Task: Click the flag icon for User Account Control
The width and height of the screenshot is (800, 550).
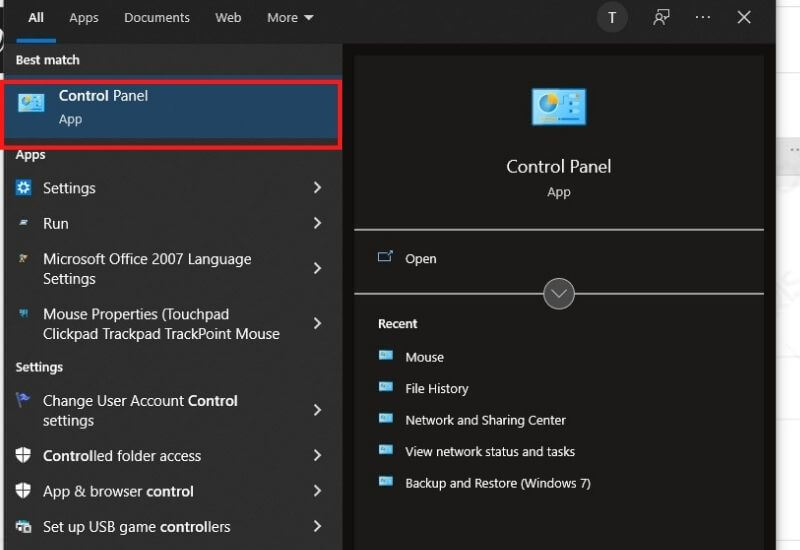Action: 24,400
